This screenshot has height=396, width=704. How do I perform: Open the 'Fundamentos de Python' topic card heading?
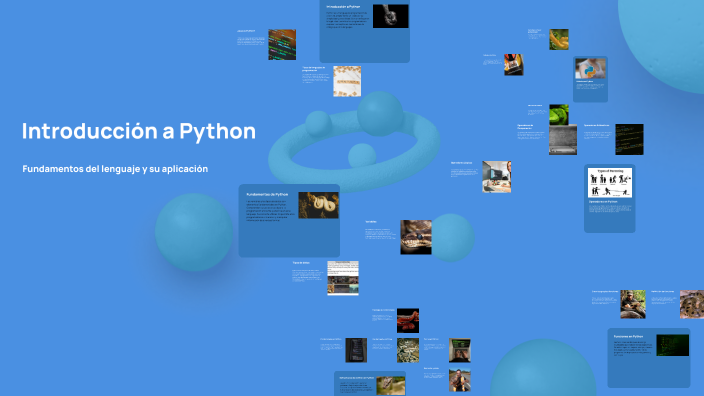(267, 194)
